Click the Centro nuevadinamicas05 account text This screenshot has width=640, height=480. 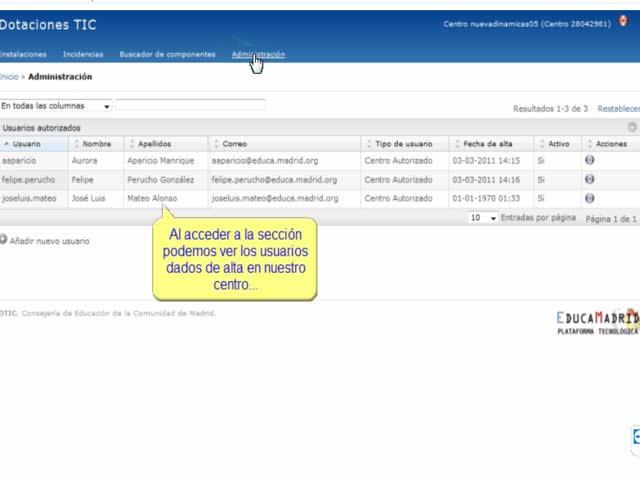tap(527, 24)
